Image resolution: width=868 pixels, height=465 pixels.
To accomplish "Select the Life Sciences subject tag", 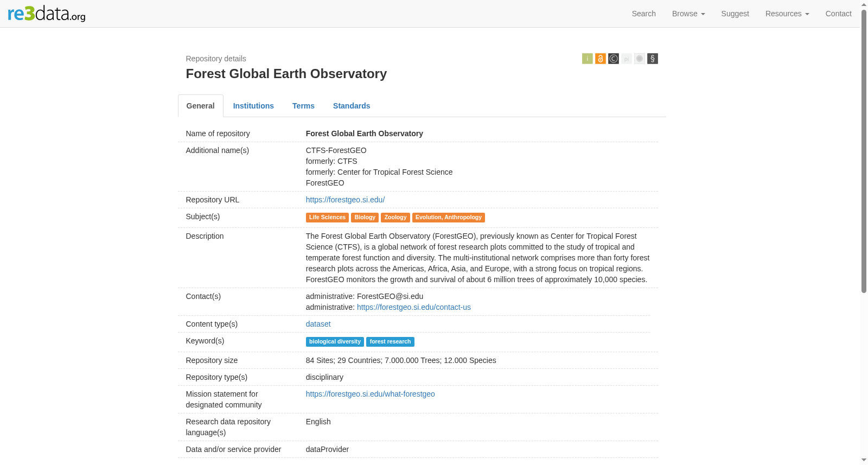I will [x=327, y=218].
